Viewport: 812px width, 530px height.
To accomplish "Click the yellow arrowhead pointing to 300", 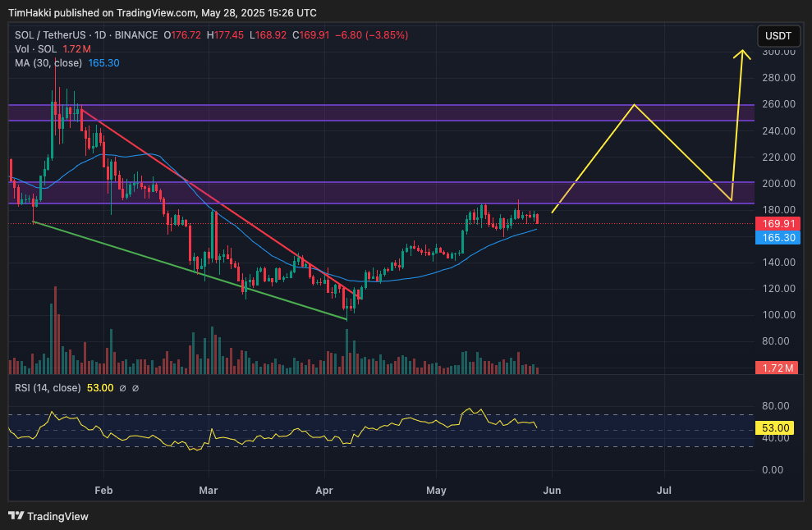I will (742, 54).
